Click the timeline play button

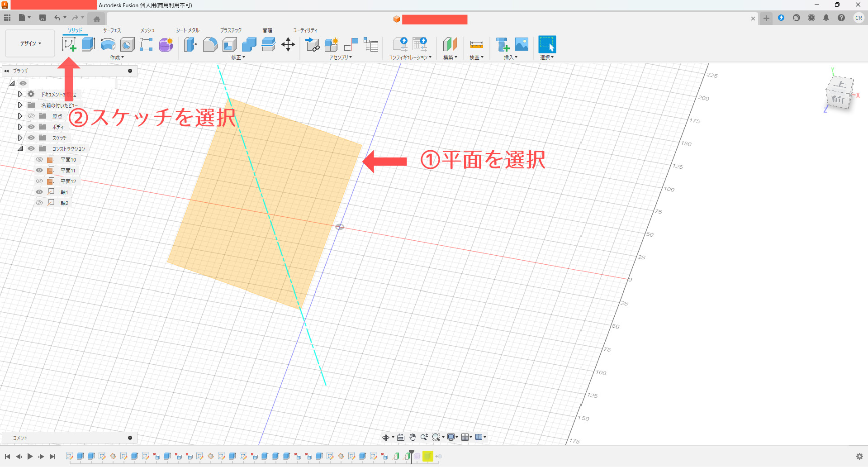30,457
